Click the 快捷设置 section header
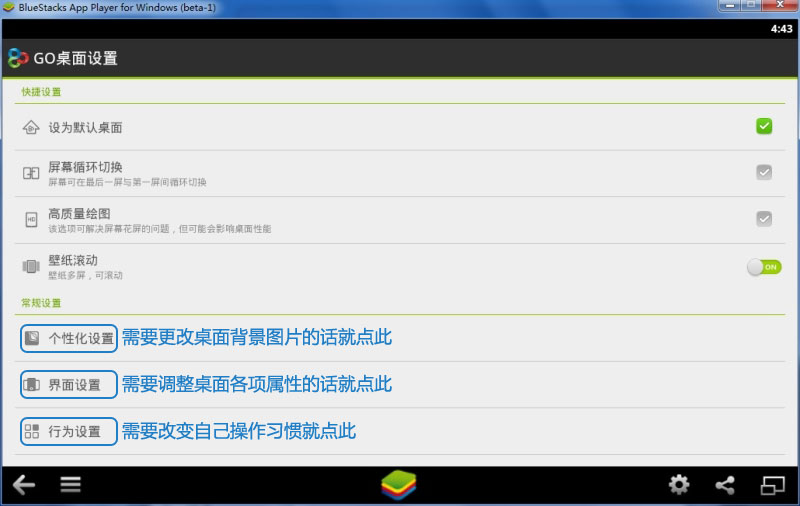The height and width of the screenshot is (506, 800). (x=41, y=92)
